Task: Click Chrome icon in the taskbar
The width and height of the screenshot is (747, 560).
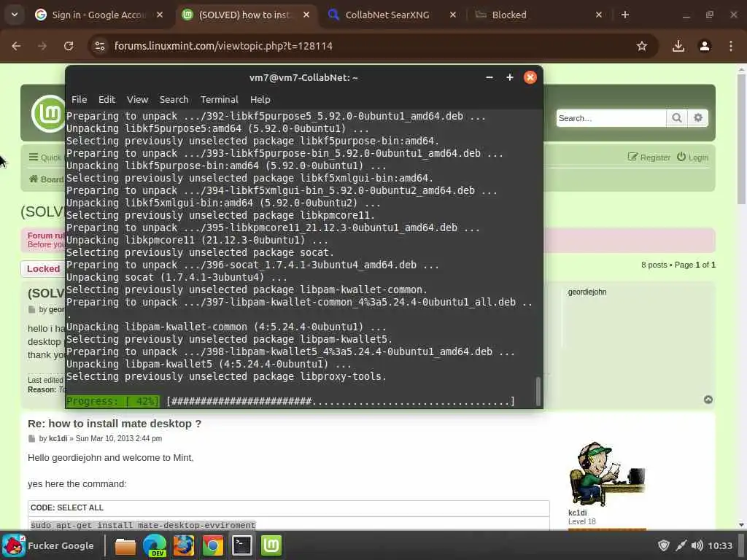Action: click(213, 545)
